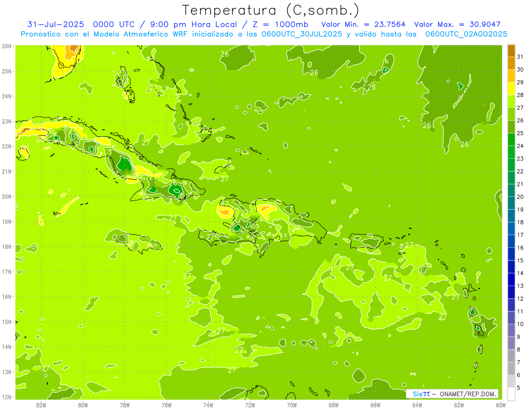Click the '20' color bar label

[x=520, y=197]
